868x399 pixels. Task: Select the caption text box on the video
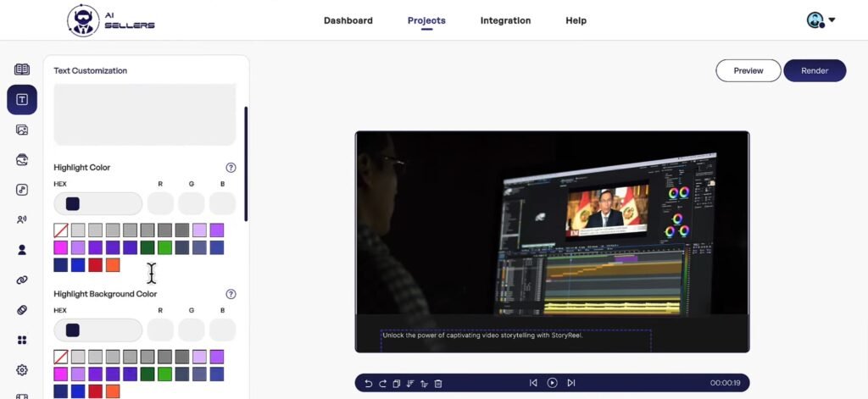pyautogui.click(x=515, y=341)
